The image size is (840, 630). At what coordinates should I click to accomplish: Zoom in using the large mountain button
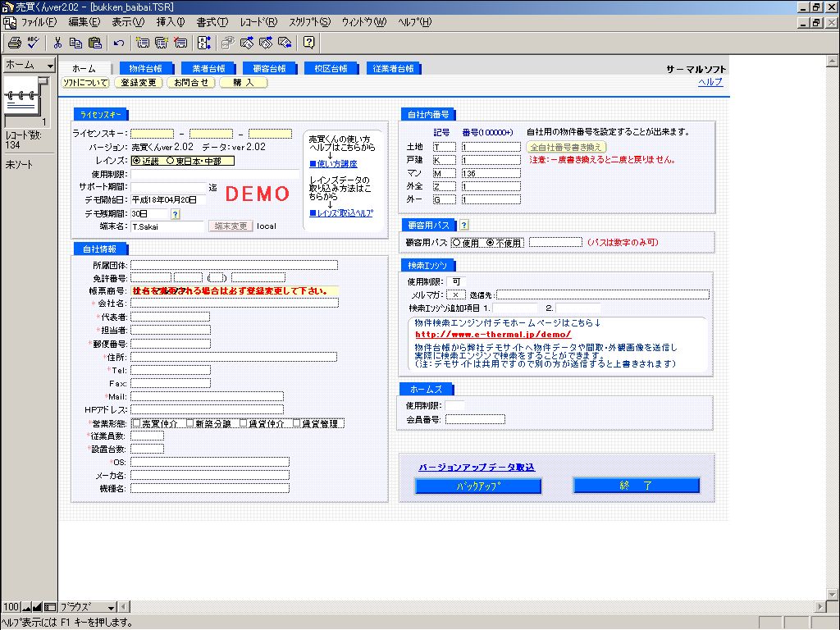click(37, 607)
